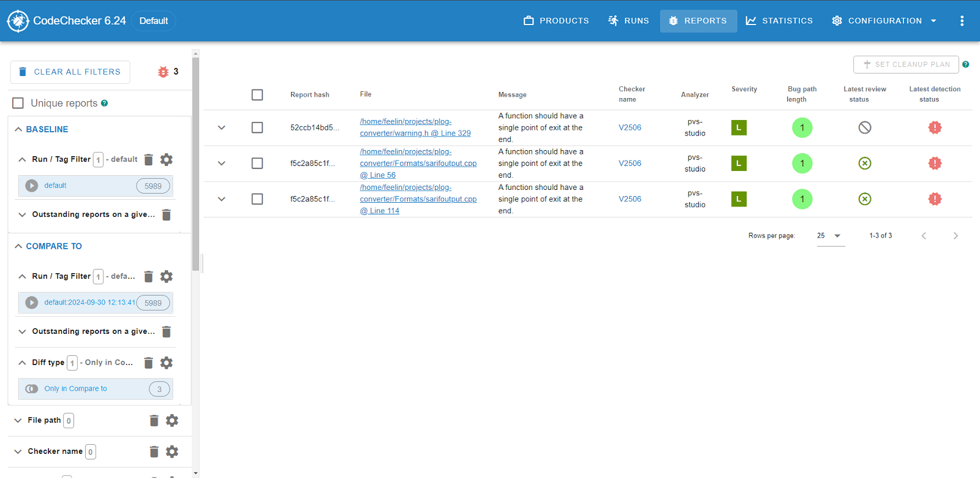The image size is (980, 487).
Task: Click the CodeChecker logo icon
Action: coord(18,21)
